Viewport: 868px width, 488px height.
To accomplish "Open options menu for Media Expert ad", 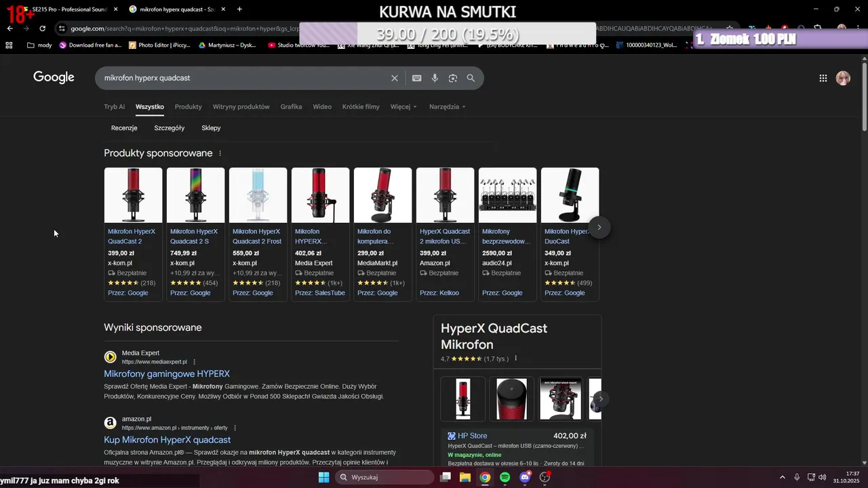I will pyautogui.click(x=195, y=362).
